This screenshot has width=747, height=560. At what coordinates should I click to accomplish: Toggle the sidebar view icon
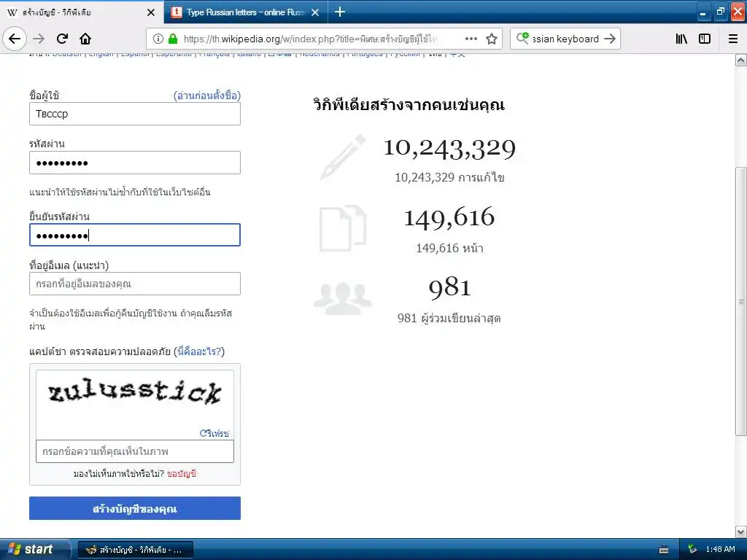tap(705, 39)
